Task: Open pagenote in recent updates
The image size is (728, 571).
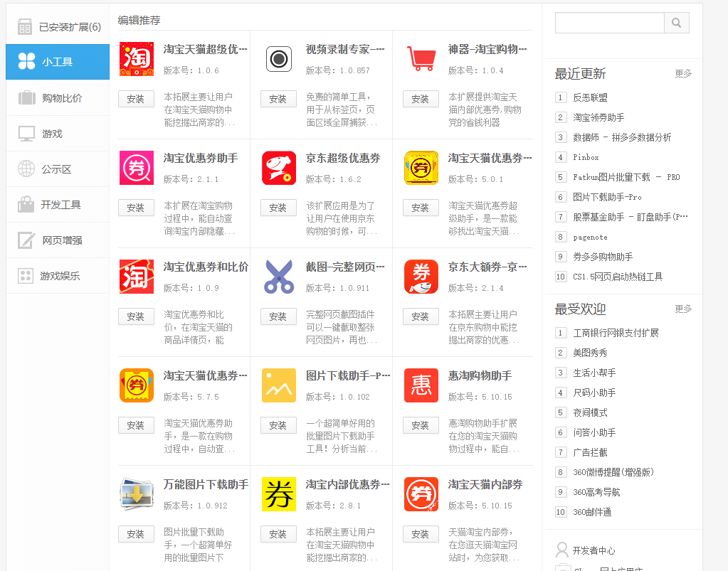Action: (590, 237)
